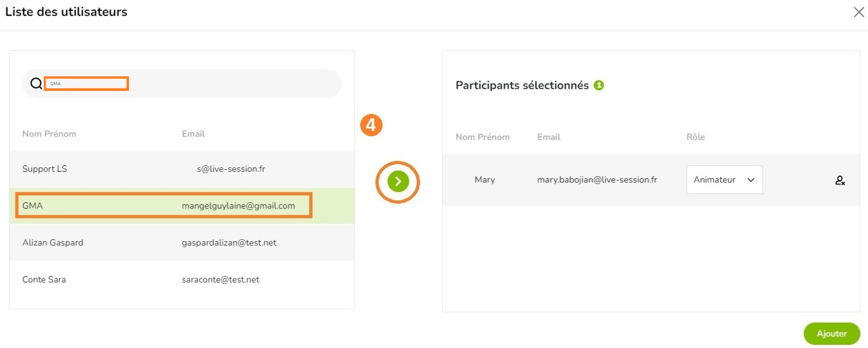Viewport: 868px width, 348px height.
Task: Click Mary in selected participants
Action: 485,180
